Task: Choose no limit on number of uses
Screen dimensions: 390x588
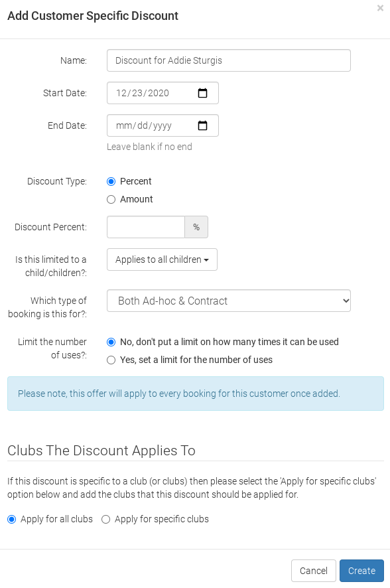Action: pos(111,342)
